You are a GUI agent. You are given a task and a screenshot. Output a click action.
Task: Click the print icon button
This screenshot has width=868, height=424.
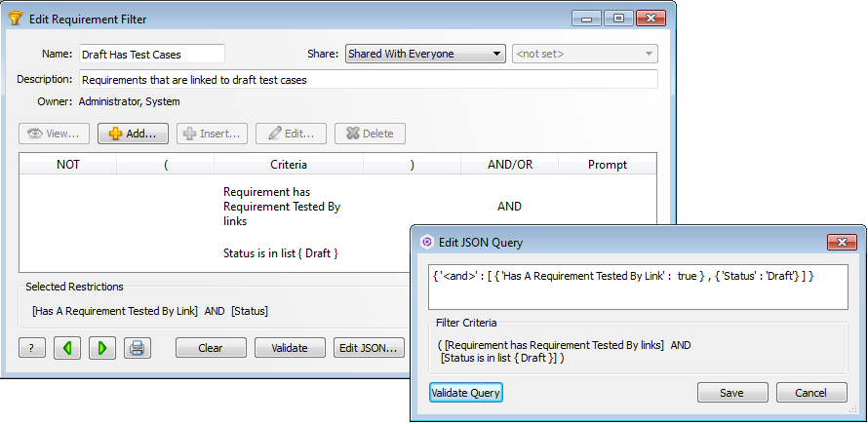(x=138, y=348)
